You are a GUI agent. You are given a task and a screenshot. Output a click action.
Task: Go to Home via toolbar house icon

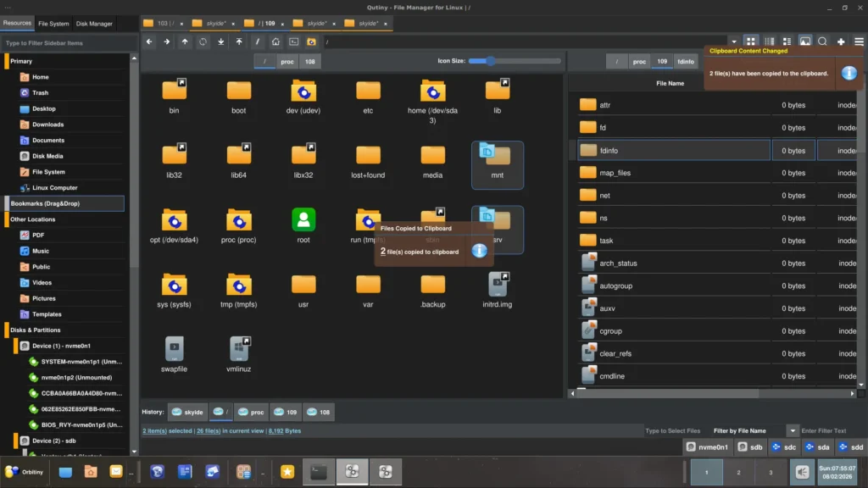tap(275, 42)
